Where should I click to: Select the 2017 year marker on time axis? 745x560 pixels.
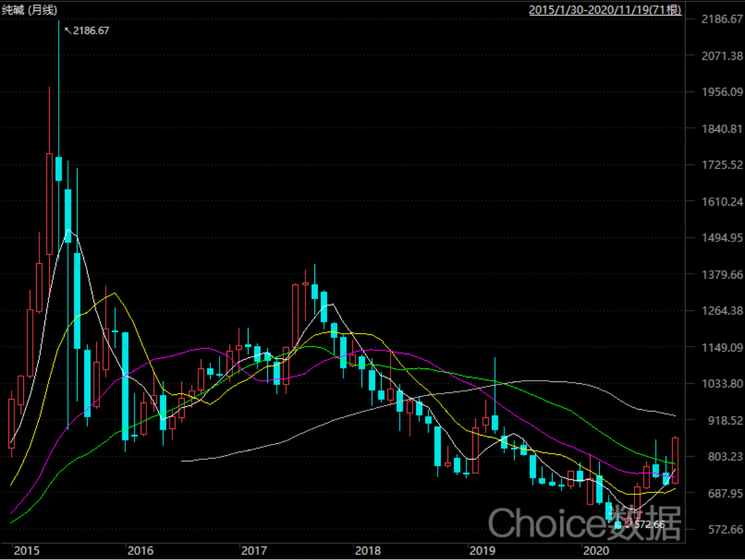click(x=254, y=550)
